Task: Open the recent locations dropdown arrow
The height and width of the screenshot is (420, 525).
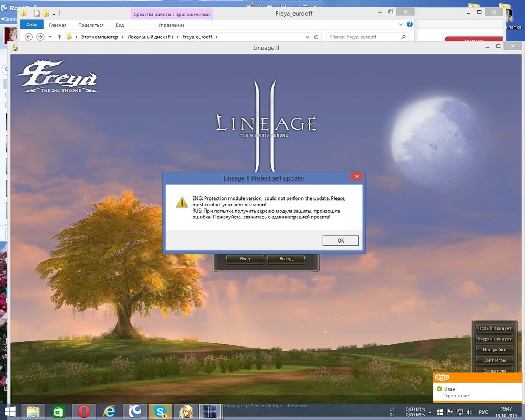Action: click(50, 37)
